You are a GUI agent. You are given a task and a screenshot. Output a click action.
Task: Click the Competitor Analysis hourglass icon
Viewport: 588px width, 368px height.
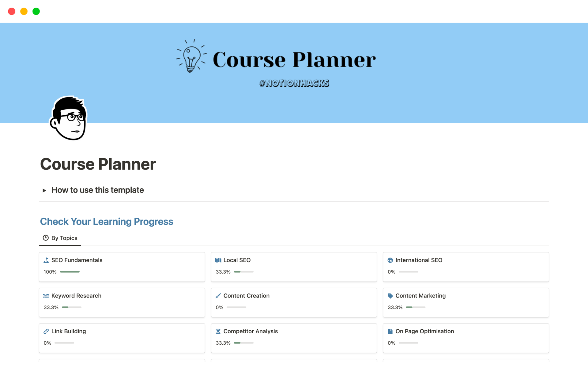[x=218, y=332]
